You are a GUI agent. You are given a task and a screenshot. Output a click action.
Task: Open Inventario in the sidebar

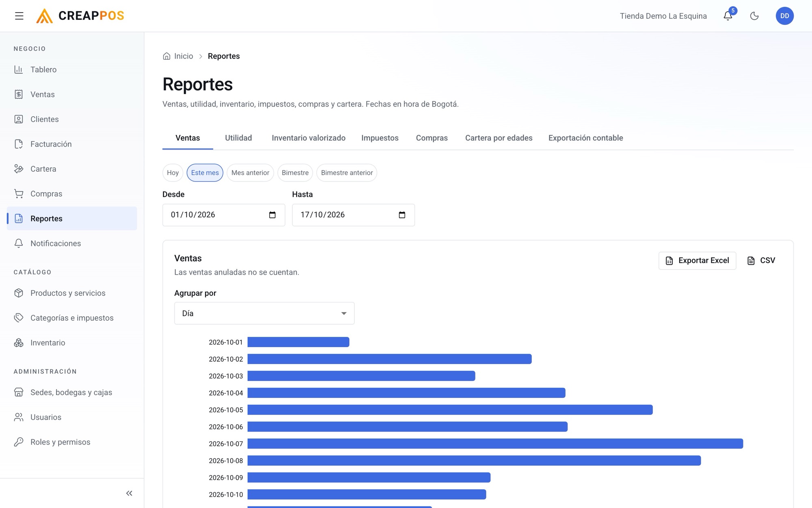click(72, 343)
